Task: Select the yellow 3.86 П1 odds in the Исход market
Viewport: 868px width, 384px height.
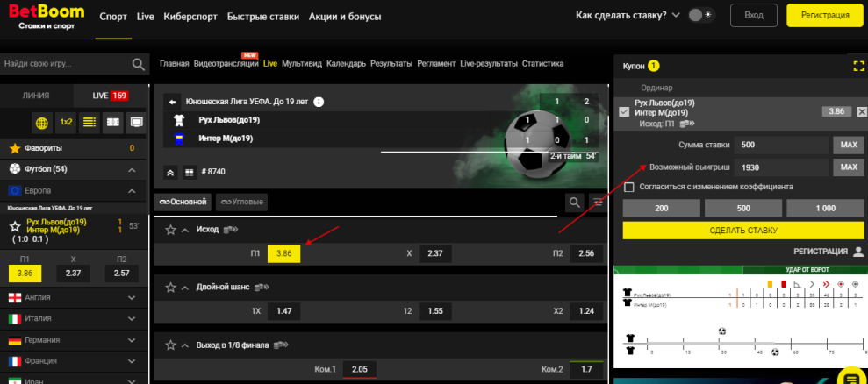Action: pos(283,253)
